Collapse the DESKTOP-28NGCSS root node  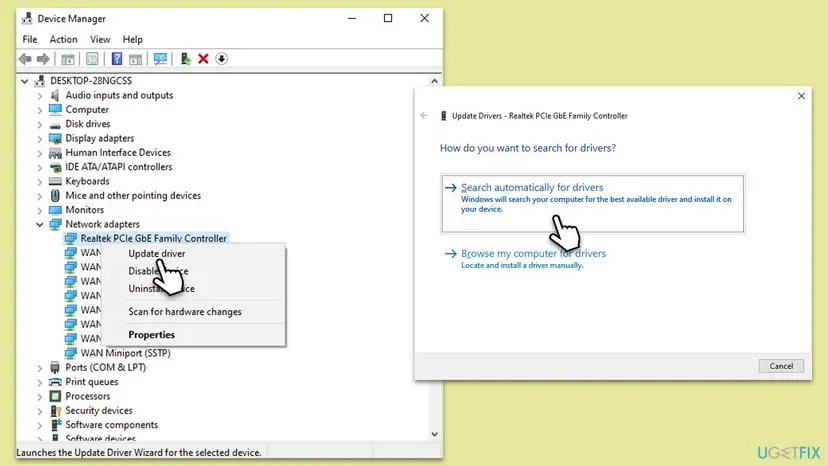(x=24, y=81)
